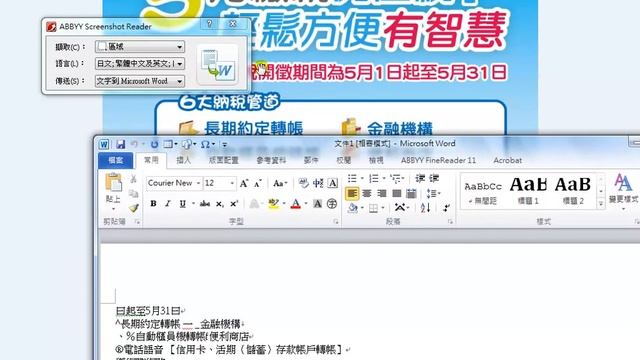The height and width of the screenshot is (360, 640).
Task: Toggle Center paragraph alignment
Action: [x=367, y=193]
